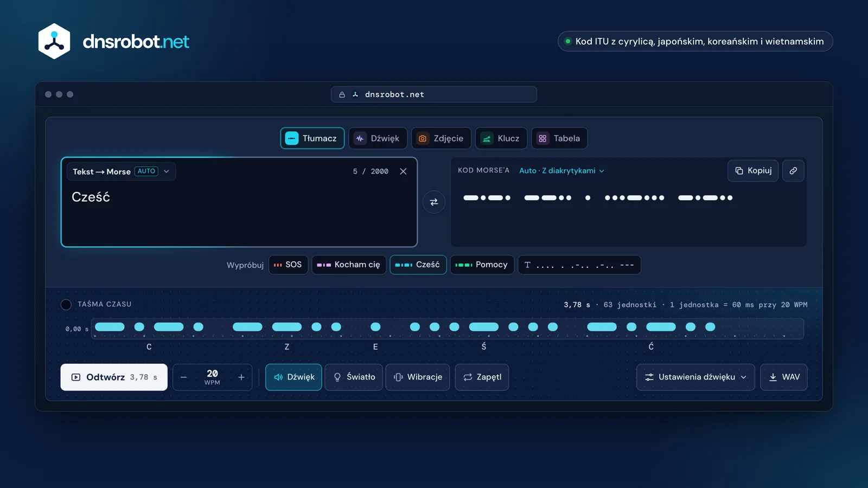868x488 pixels.
Task: Open the Klucz tab
Action: point(501,138)
